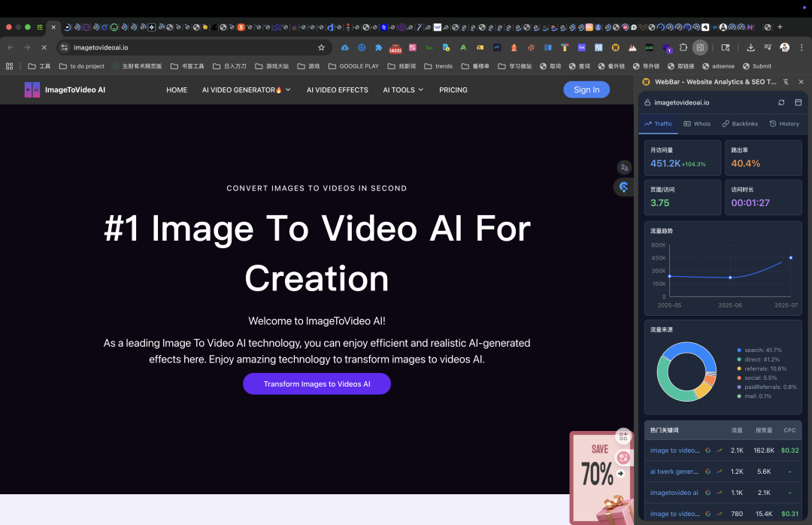Viewport: 812px width, 525px height.
Task: Open a new browser tab
Action: pos(780,27)
